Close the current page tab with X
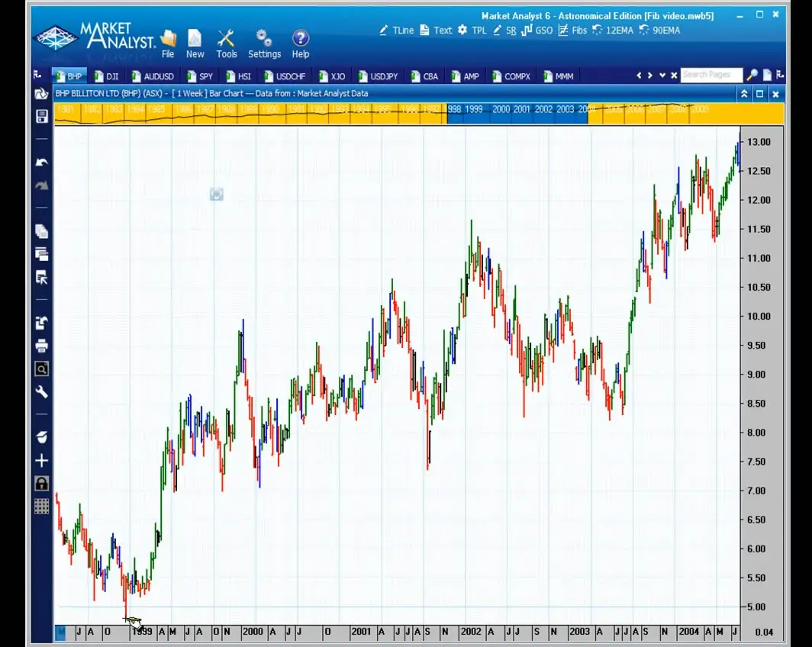 [x=674, y=76]
